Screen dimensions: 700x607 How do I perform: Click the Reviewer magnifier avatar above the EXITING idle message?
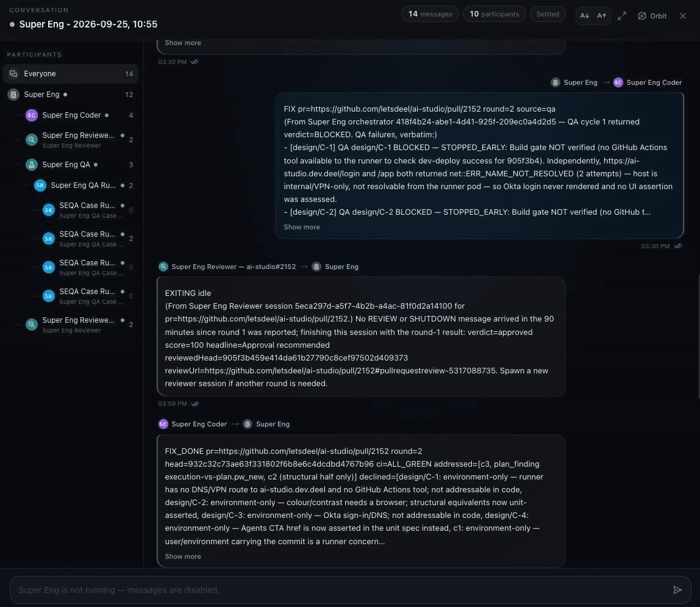click(163, 267)
